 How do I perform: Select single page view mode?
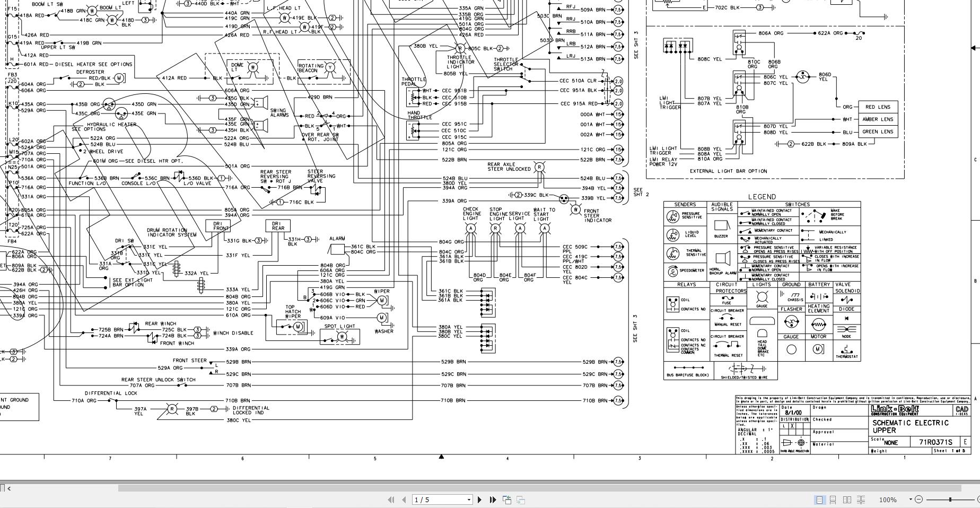820,500
